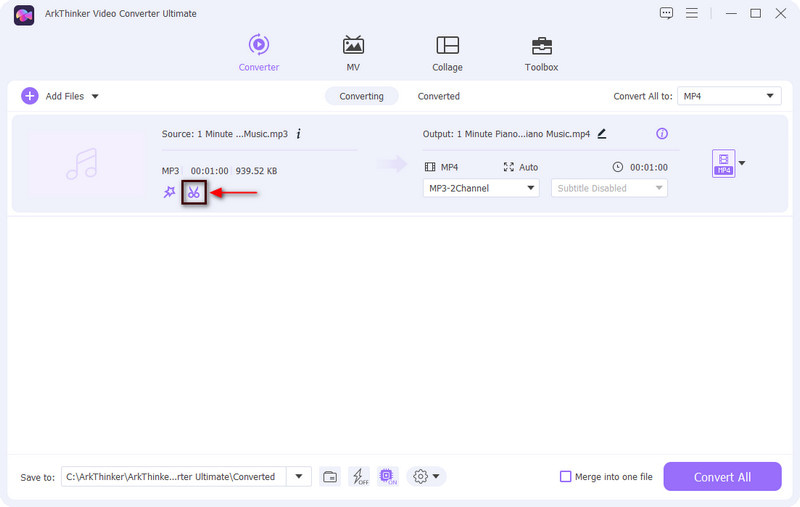Toggle the lightning acceleration OFF icon
Viewport: 800px width, 507px height.
(359, 477)
